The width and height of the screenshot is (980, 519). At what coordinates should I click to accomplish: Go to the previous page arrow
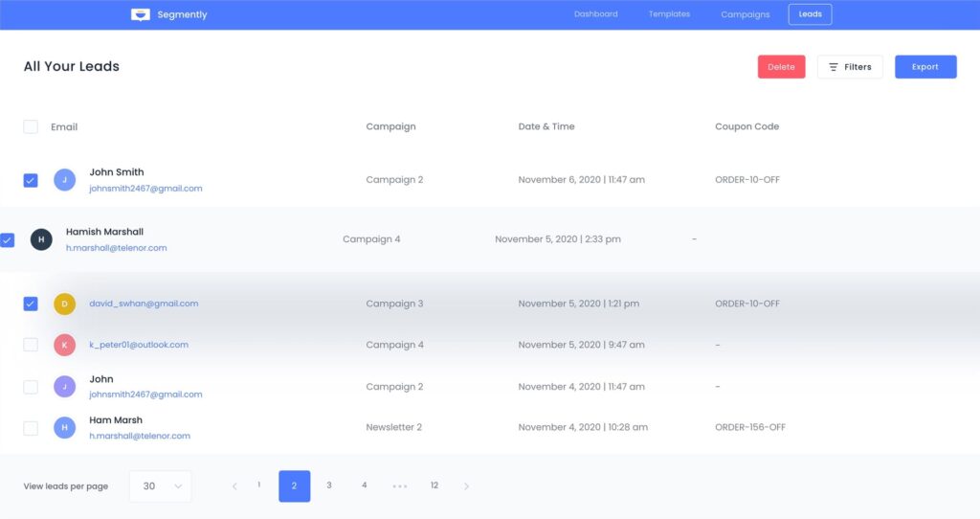coord(234,486)
